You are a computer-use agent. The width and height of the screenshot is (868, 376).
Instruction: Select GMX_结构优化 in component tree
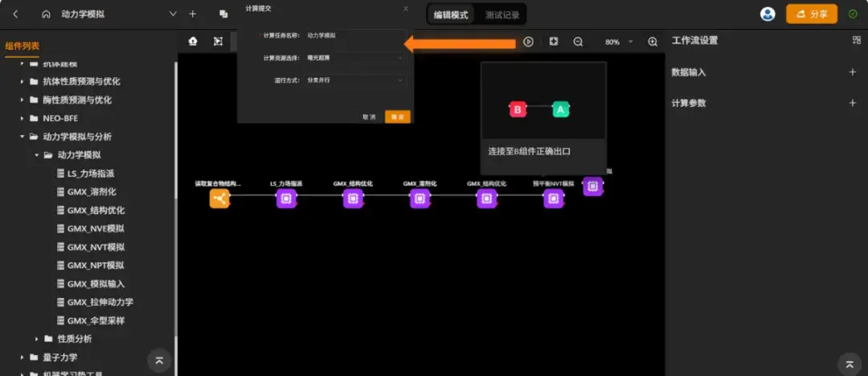[96, 210]
